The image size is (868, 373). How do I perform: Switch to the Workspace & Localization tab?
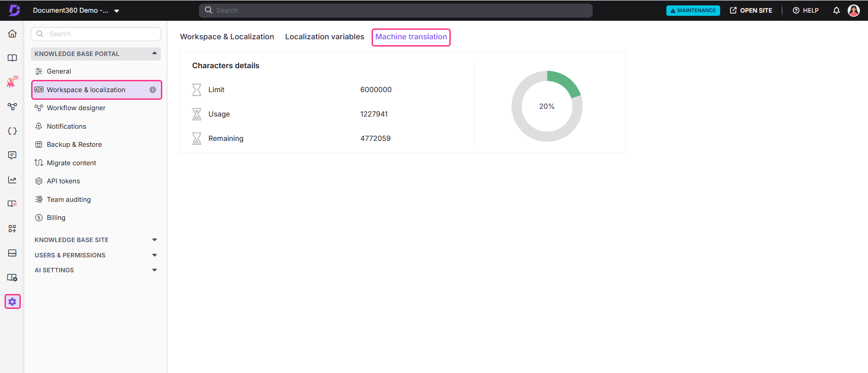tap(227, 37)
